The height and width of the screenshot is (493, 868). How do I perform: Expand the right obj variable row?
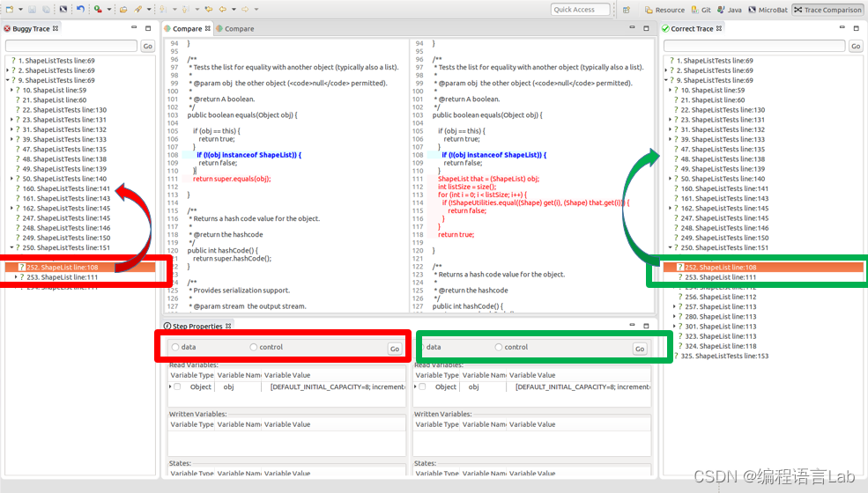tap(415, 386)
